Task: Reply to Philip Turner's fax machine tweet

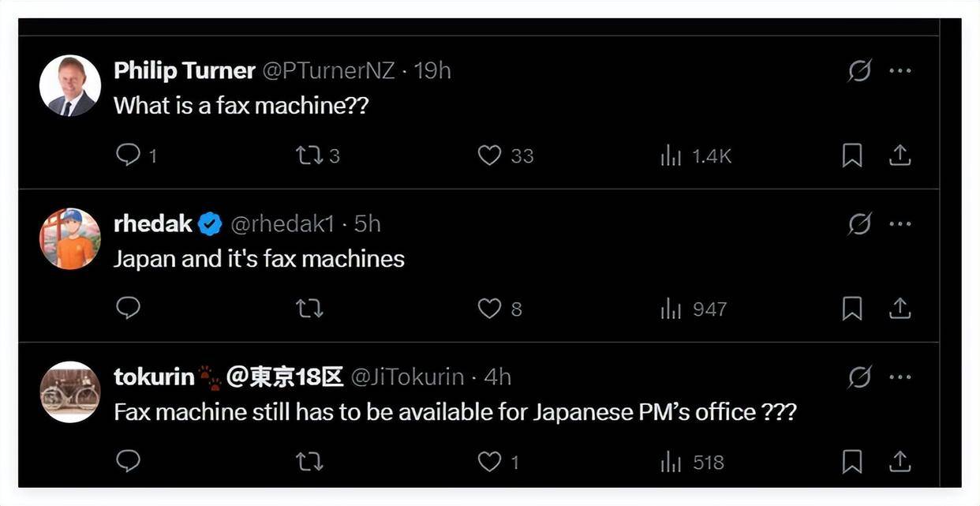Action: pyautogui.click(x=127, y=154)
